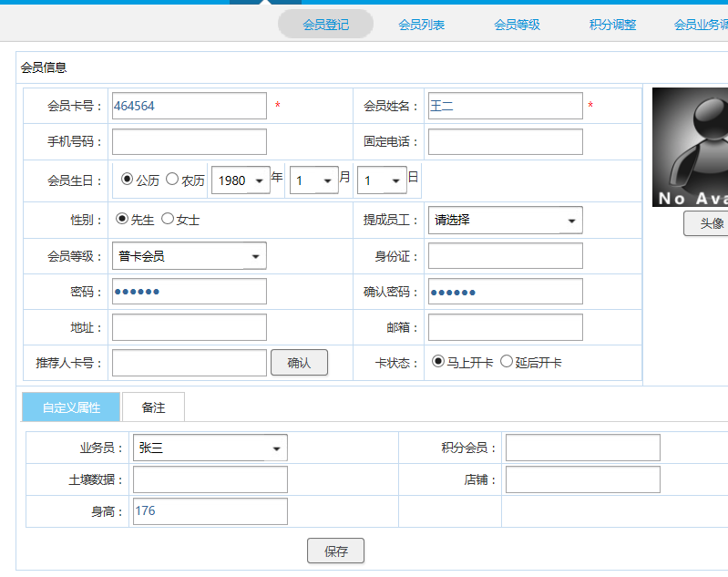Click the 邮箱 input field

[x=505, y=327]
